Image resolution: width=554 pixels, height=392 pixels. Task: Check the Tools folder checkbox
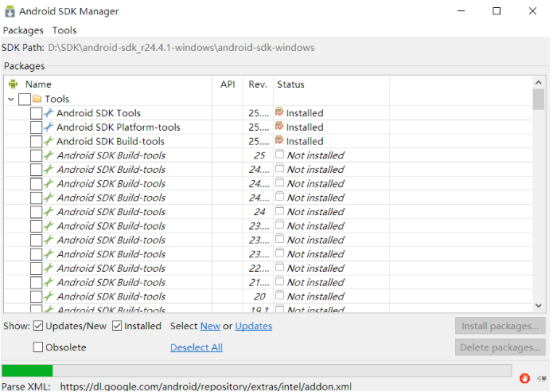pos(24,99)
